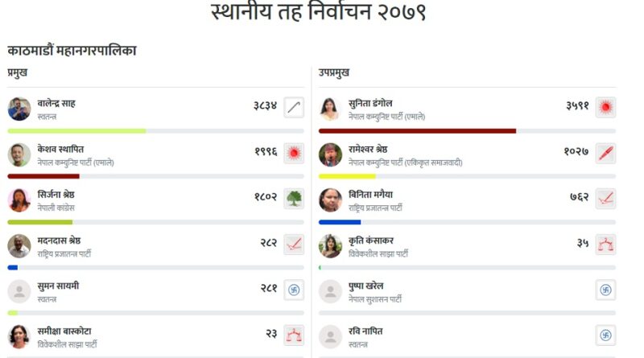Click the swastika symbol next to रवि नापित
The width and height of the screenshot is (644, 358).
pos(605,335)
